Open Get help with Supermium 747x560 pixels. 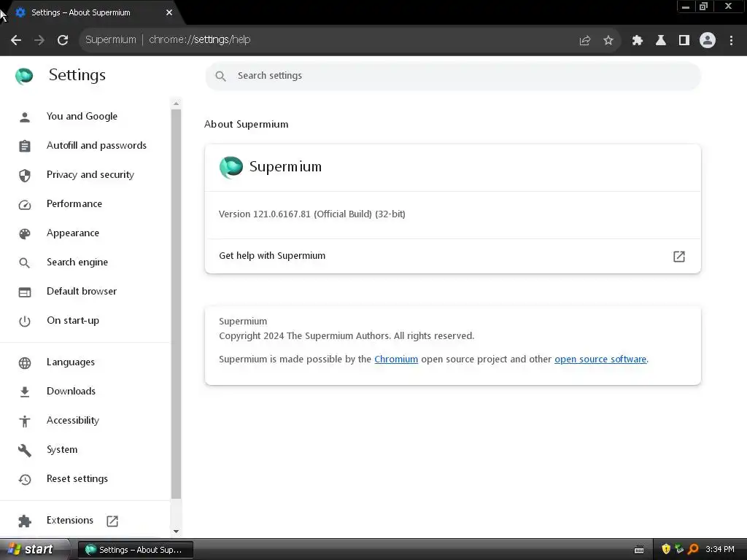click(x=452, y=256)
